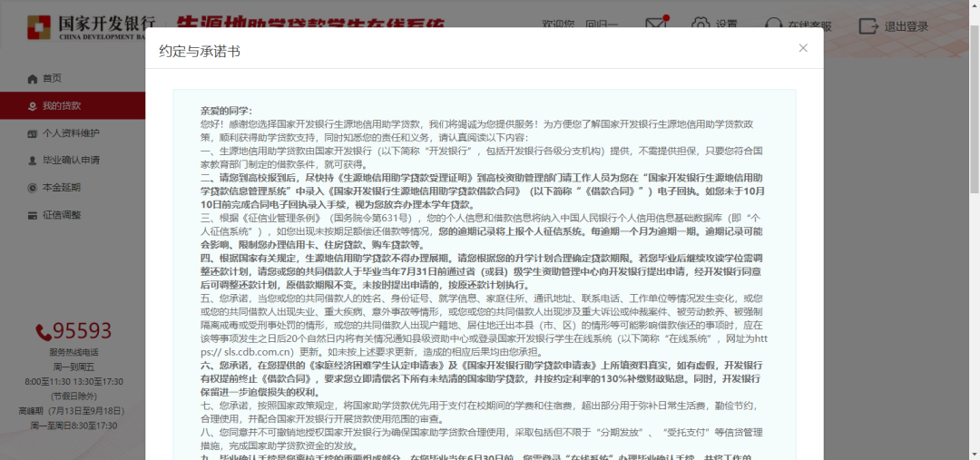Click the 我的贷款 loan icon
This screenshot has height=460, width=980.
tap(33, 106)
